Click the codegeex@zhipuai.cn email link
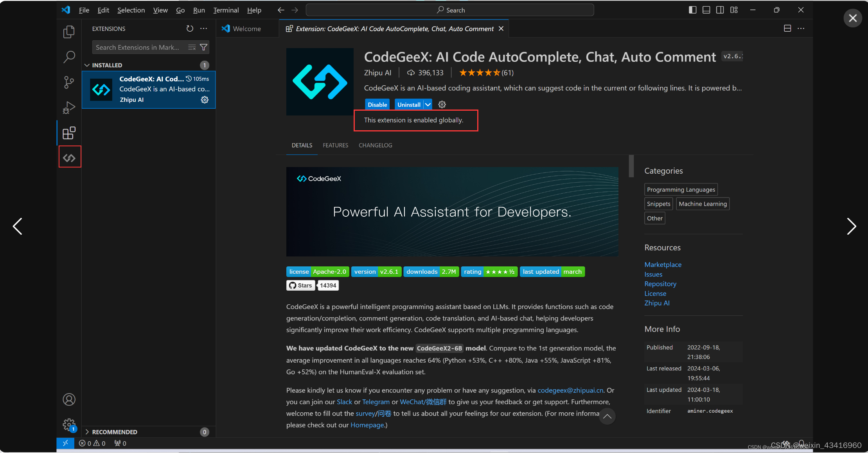Viewport: 868px width, 453px height. (570, 390)
